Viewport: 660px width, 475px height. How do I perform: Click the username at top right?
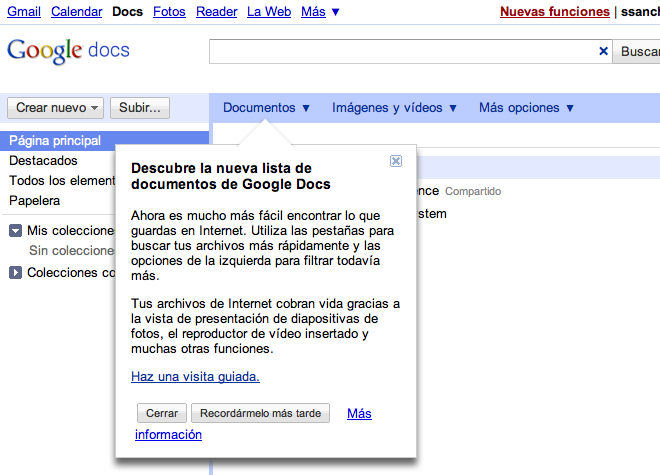pos(640,12)
